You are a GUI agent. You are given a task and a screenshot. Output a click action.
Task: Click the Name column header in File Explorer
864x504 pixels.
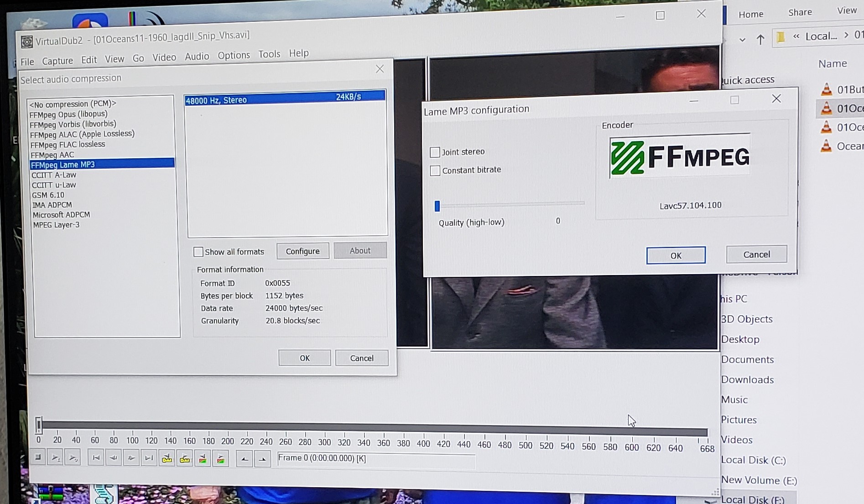(833, 64)
